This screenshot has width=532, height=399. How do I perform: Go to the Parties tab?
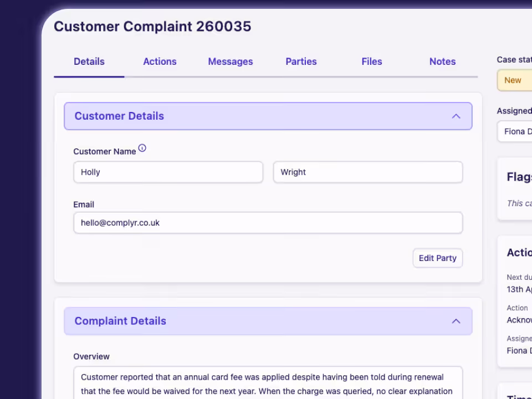[301, 62]
